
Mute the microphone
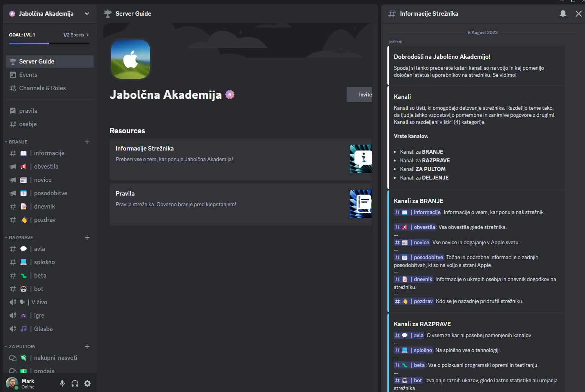click(x=62, y=383)
